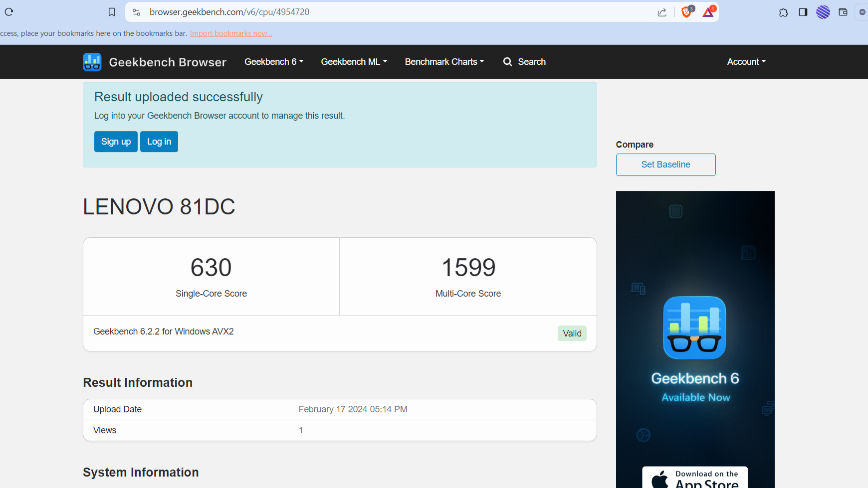The width and height of the screenshot is (868, 488).
Task: Click the 630 single-core score
Action: point(211,268)
